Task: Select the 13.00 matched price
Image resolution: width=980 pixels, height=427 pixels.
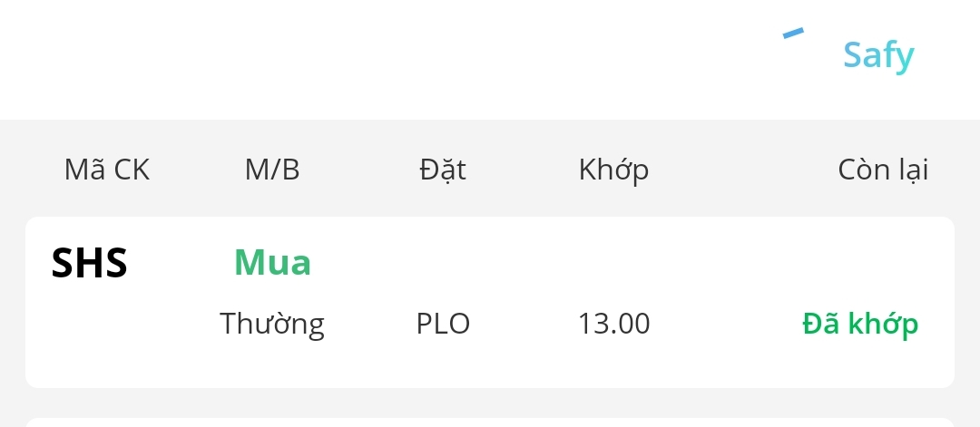Action: (x=613, y=324)
